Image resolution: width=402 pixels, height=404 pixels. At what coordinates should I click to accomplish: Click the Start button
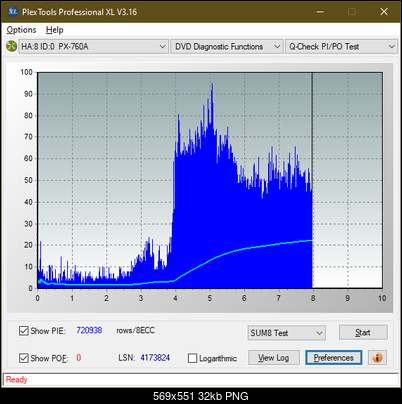point(363,332)
